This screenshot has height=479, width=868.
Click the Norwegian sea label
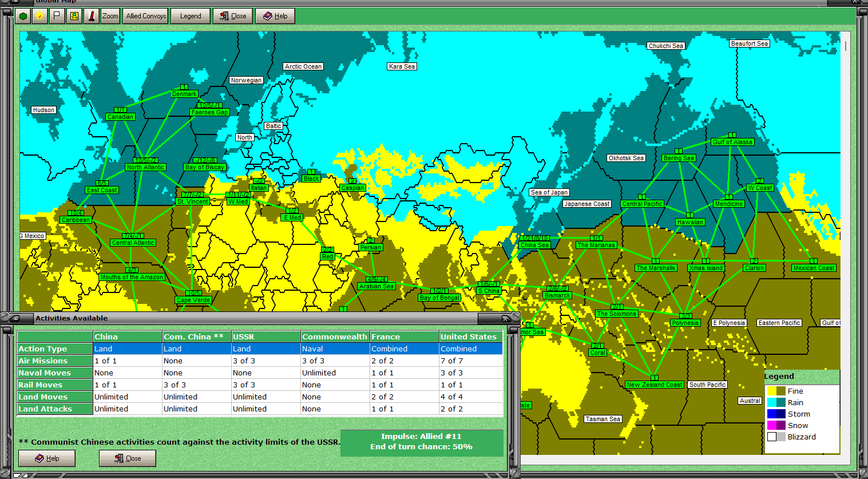[246, 80]
